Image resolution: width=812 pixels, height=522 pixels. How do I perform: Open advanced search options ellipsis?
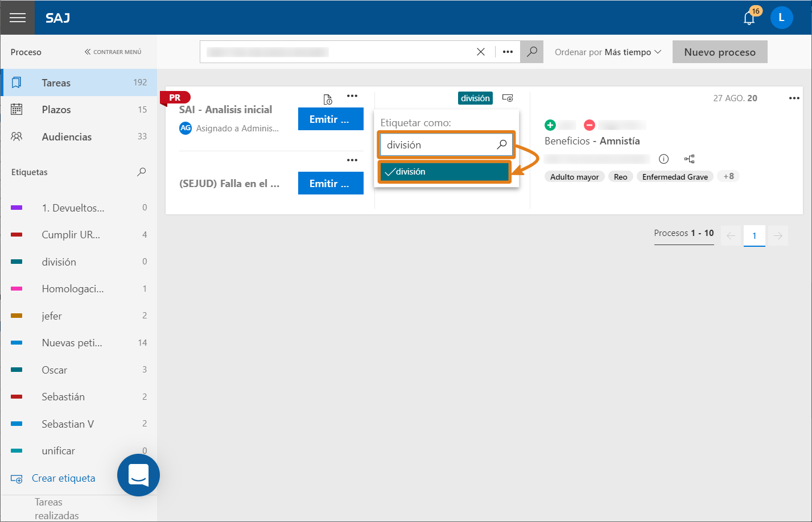(508, 52)
